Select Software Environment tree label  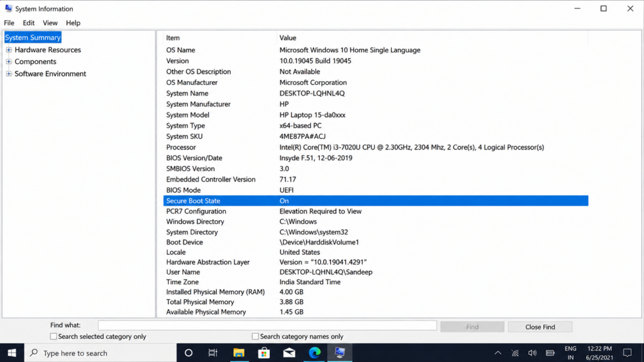[50, 74]
